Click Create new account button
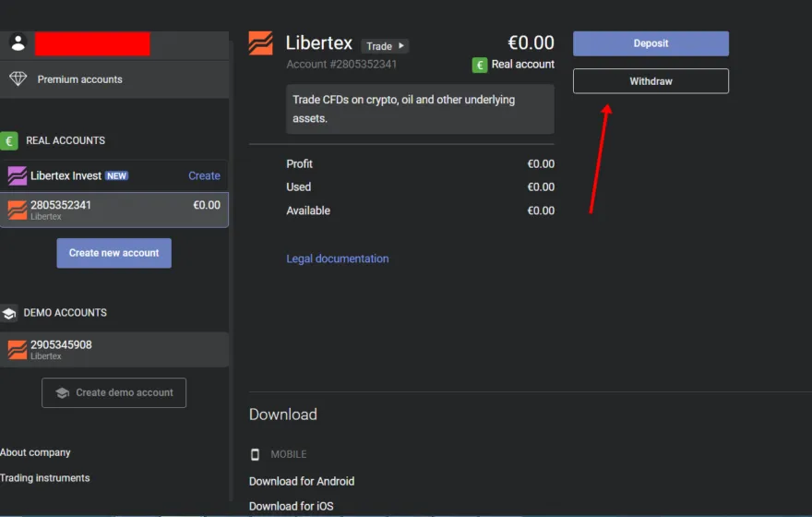 (113, 253)
